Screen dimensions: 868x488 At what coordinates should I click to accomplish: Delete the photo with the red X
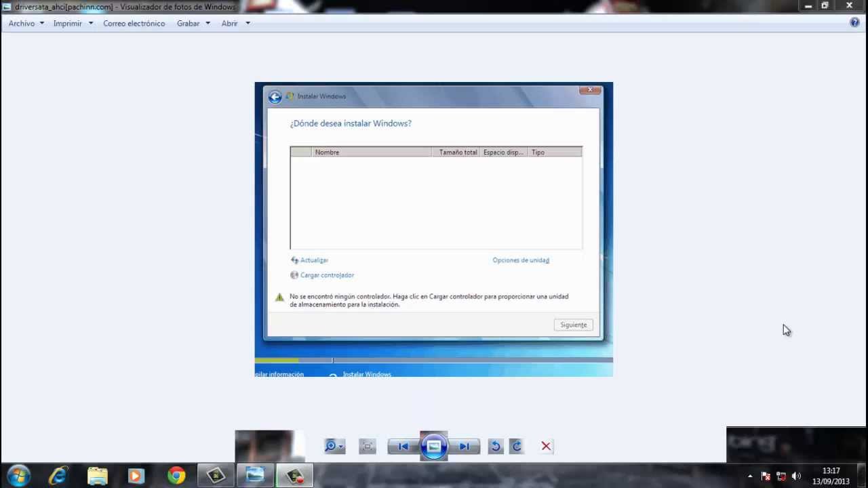point(546,446)
